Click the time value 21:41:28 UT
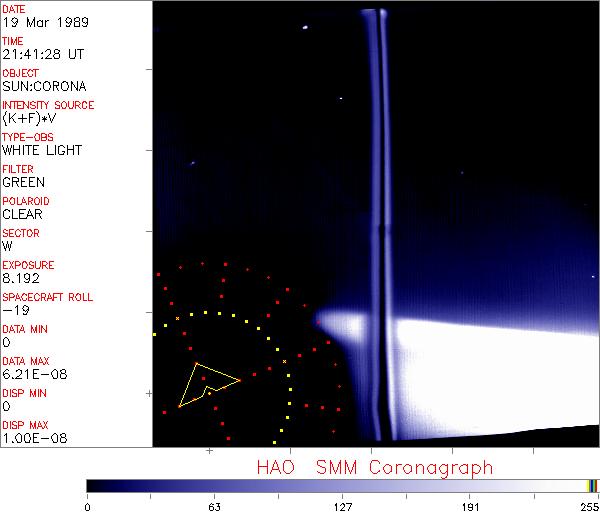600x512 pixels. coord(43,54)
